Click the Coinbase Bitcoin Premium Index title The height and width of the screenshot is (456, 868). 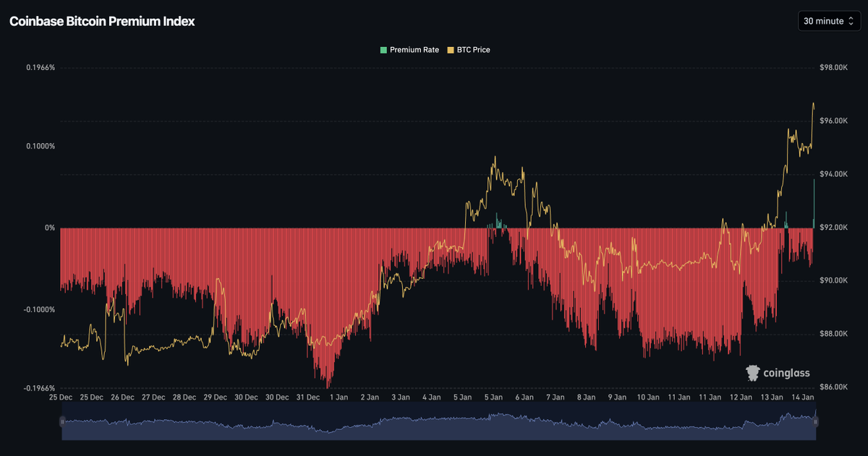[102, 22]
